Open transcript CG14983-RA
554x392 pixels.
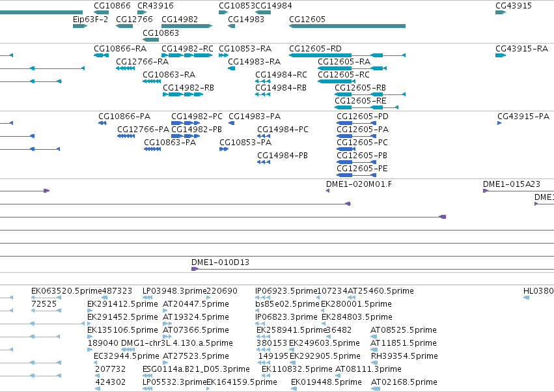[x=254, y=61]
